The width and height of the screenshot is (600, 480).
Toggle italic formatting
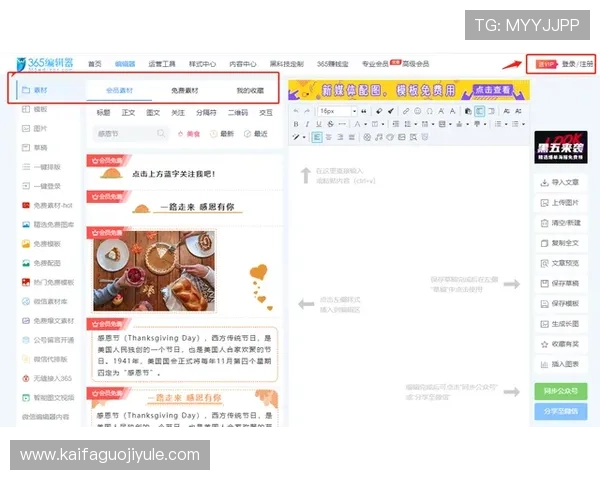coord(307,124)
